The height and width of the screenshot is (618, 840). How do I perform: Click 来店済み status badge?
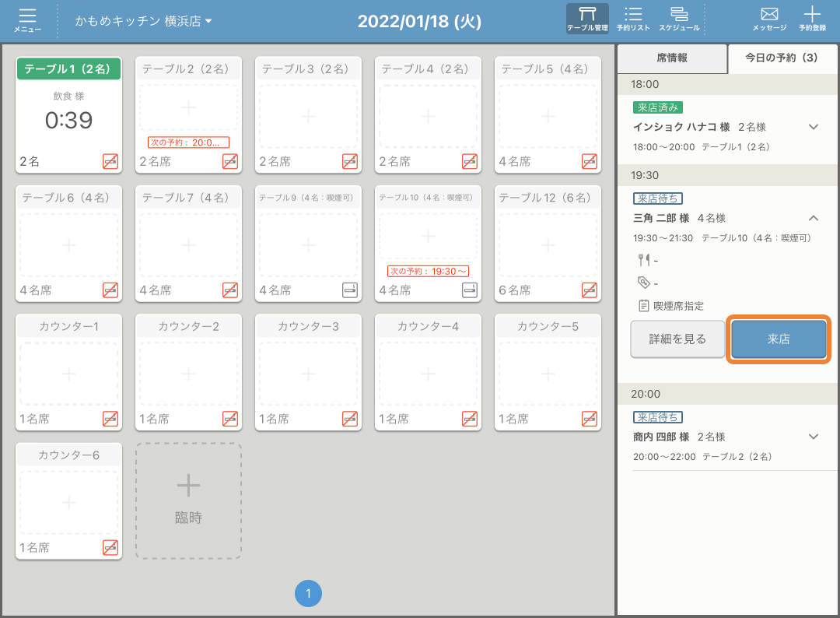[x=657, y=107]
